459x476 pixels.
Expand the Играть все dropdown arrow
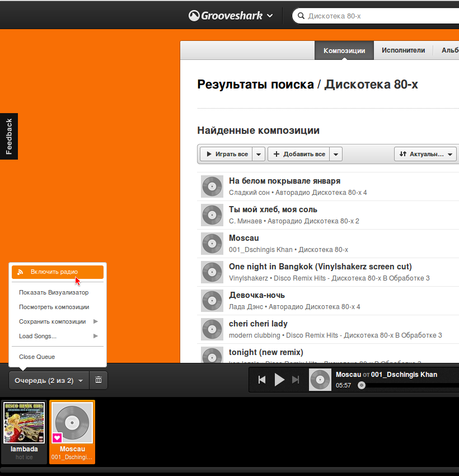[x=259, y=154]
